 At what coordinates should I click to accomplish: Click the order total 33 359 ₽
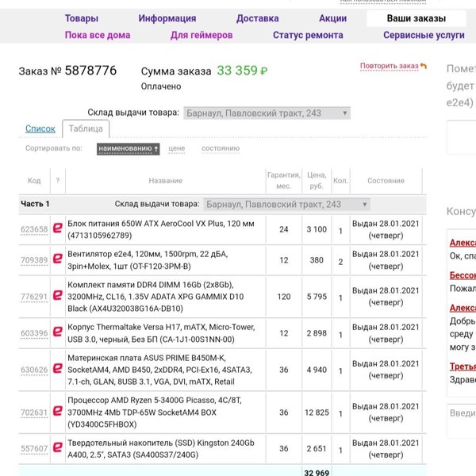point(242,71)
